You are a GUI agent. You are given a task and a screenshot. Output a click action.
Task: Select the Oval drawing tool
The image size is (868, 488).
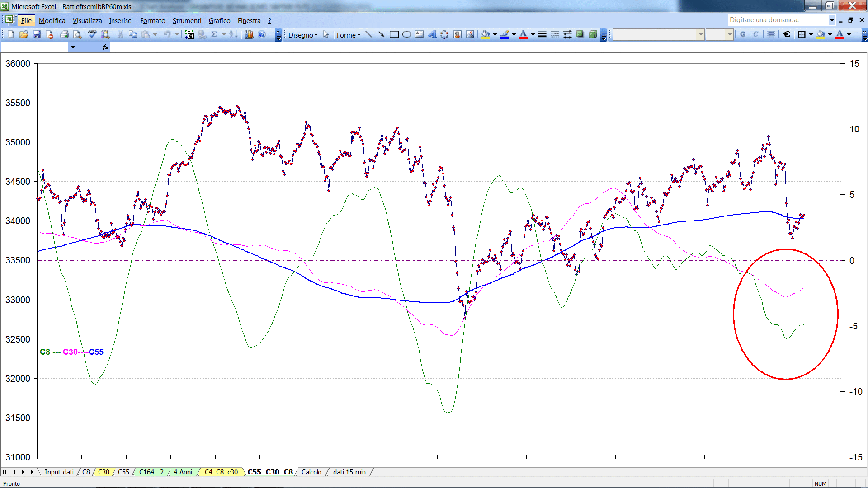click(x=406, y=34)
